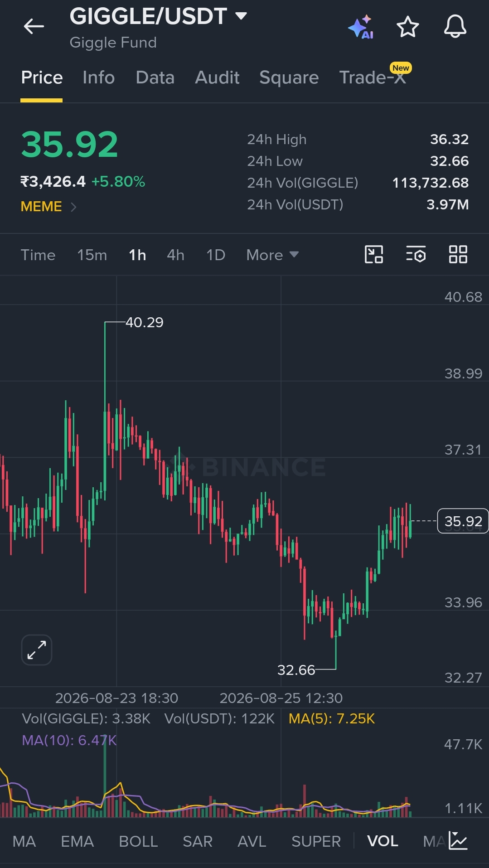Open the picture-in-picture chart icon

(x=374, y=254)
